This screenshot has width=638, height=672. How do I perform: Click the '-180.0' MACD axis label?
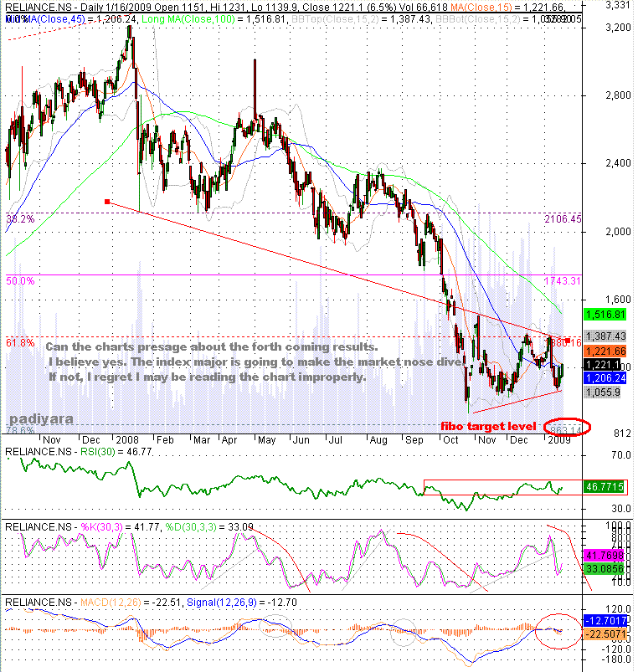tap(616, 659)
